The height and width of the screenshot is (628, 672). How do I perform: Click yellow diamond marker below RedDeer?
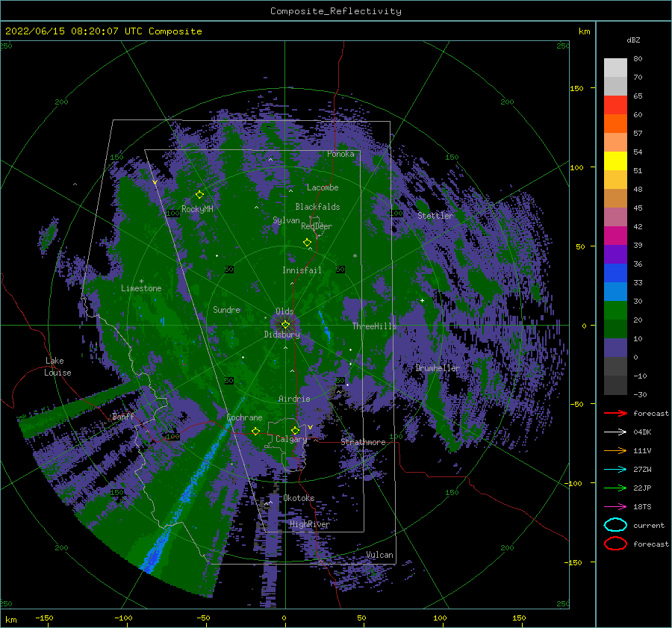(x=307, y=243)
